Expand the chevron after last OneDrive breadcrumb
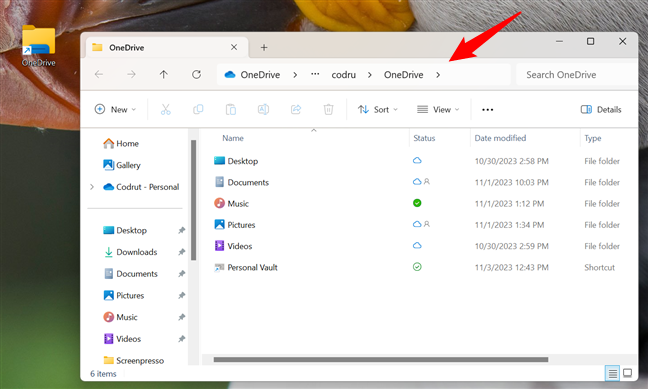648x389 pixels. (438, 75)
